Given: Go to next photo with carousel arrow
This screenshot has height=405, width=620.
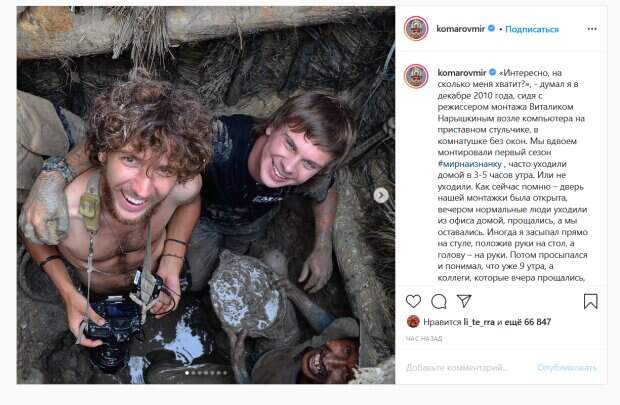Looking at the screenshot, I should (380, 194).
